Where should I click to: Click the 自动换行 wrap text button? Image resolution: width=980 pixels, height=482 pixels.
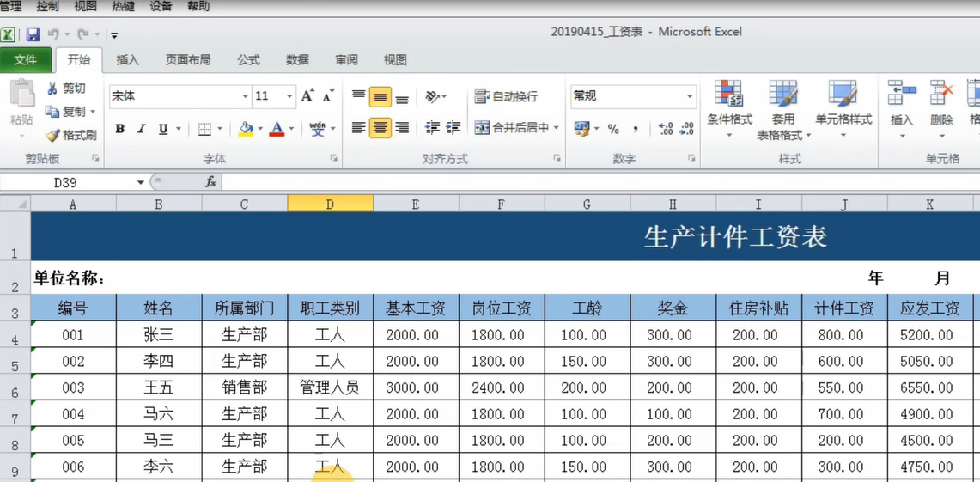click(x=506, y=96)
